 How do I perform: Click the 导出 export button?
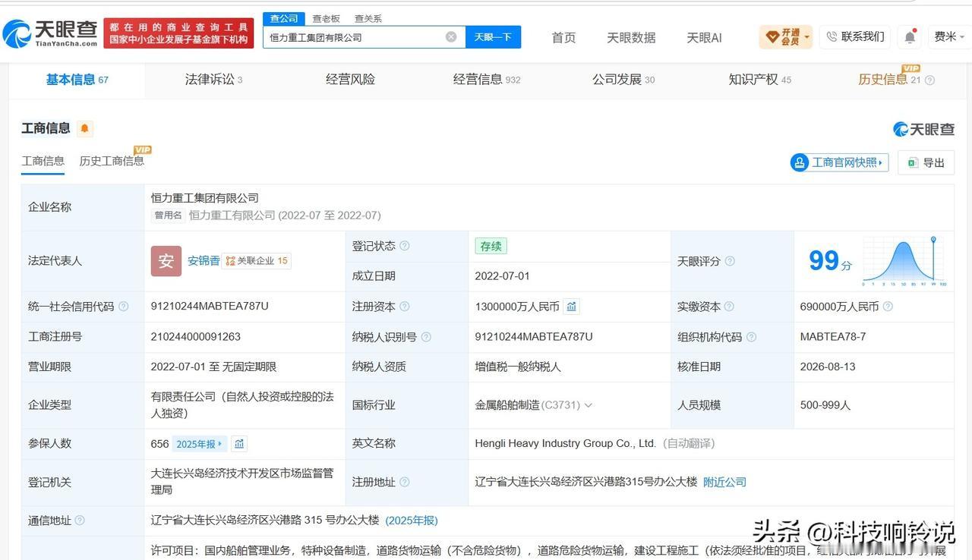(x=926, y=162)
